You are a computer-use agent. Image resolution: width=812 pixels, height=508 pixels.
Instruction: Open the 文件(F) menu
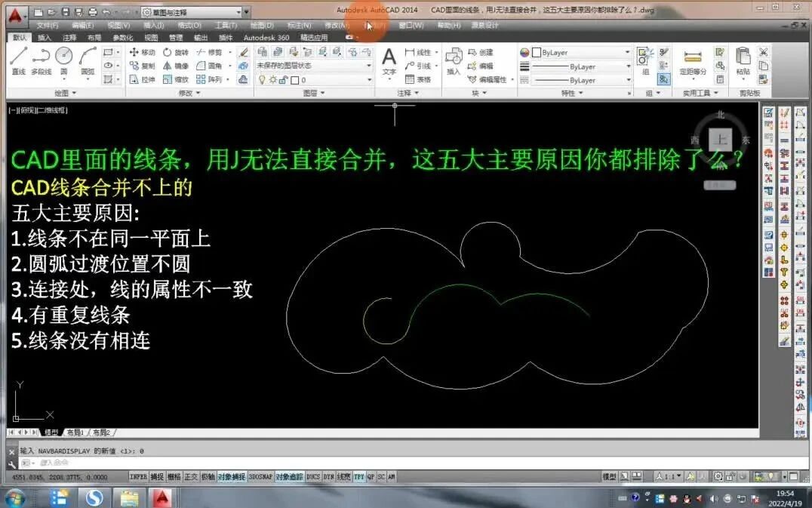[x=47, y=26]
